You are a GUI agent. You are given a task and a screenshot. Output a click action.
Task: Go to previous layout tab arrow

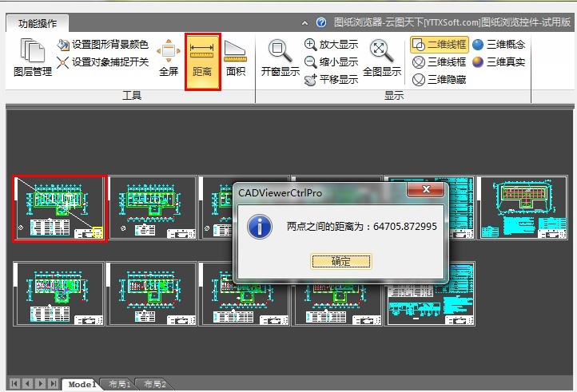28,384
